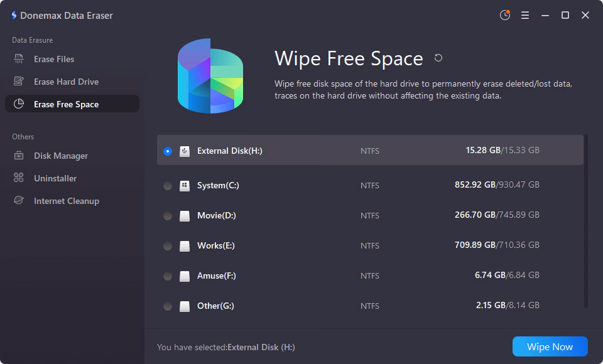Open the hamburger menu in the title bar
The width and height of the screenshot is (603, 364).
point(525,15)
